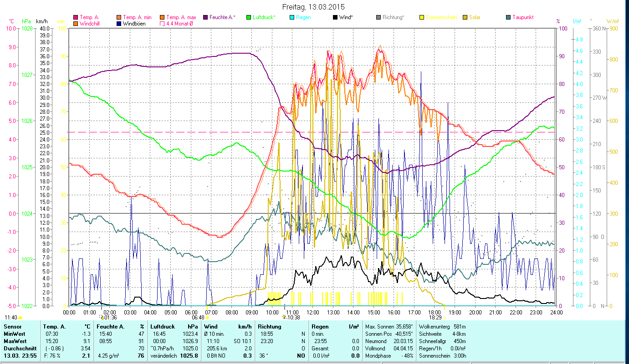
Task: Click the MaxWert row label
Action: coord(15,341)
